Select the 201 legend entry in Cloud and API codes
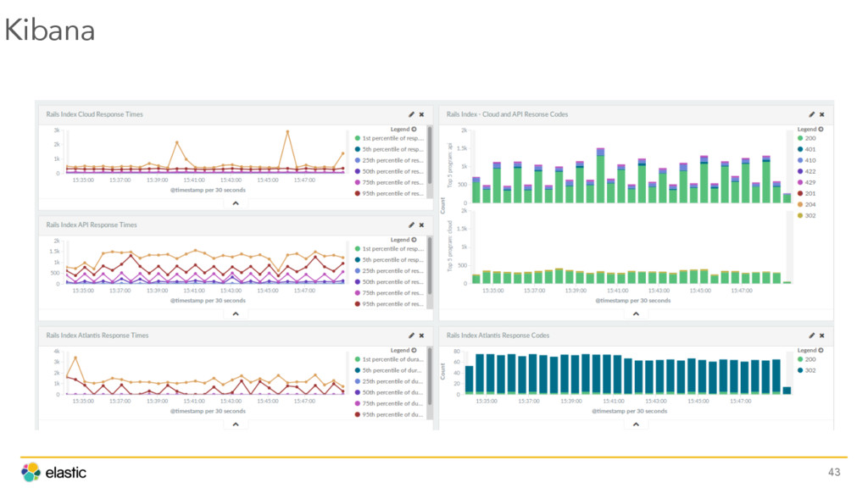The width and height of the screenshot is (868, 488). coord(807,194)
